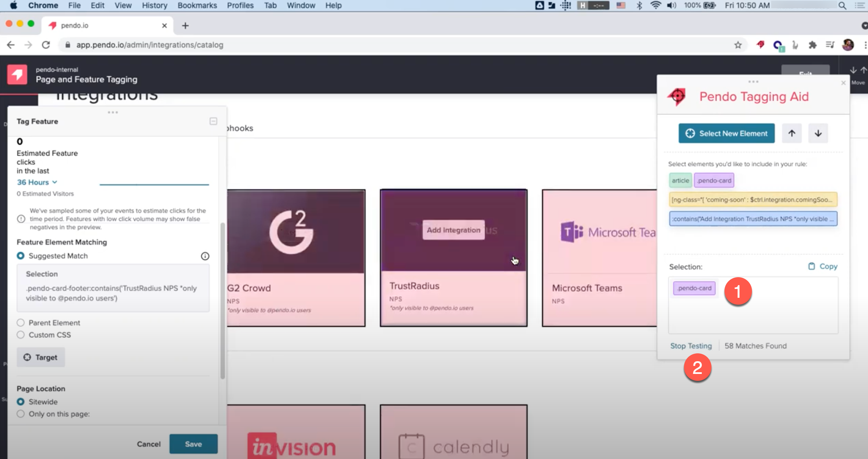The image size is (868, 459).
Task: Close the pendo.io tab
Action: point(164,25)
